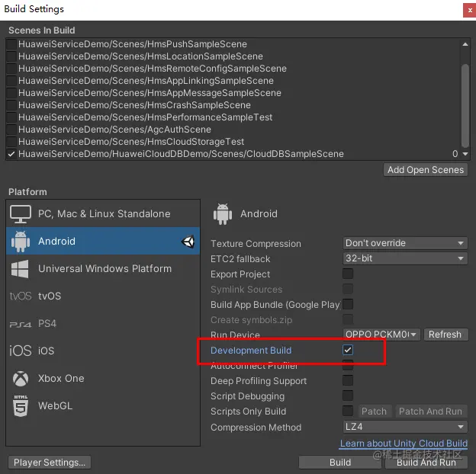This screenshot has width=476, height=474.
Task: Select the HmsCrashSampleScene scene row
Action: [233, 105]
